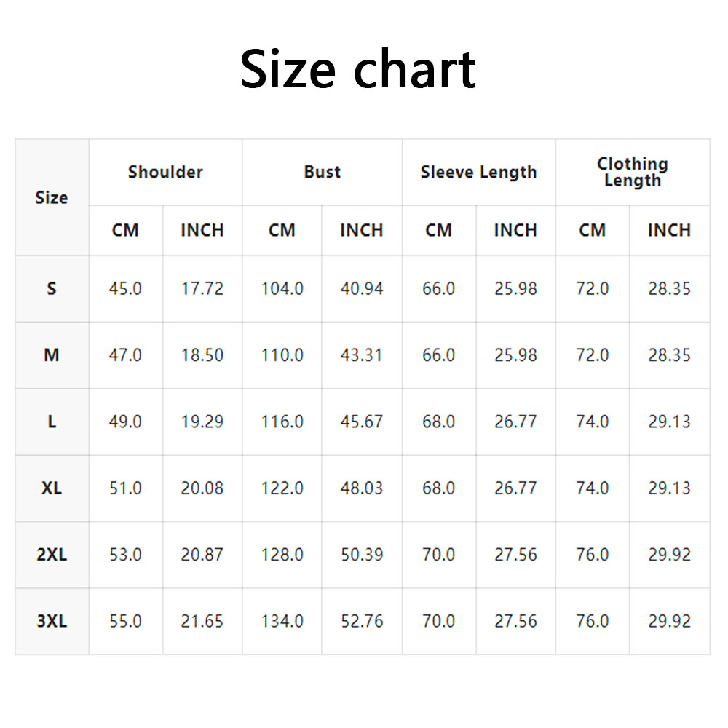Select the XL size row label
This screenshot has width=728, height=728.
click(x=52, y=488)
